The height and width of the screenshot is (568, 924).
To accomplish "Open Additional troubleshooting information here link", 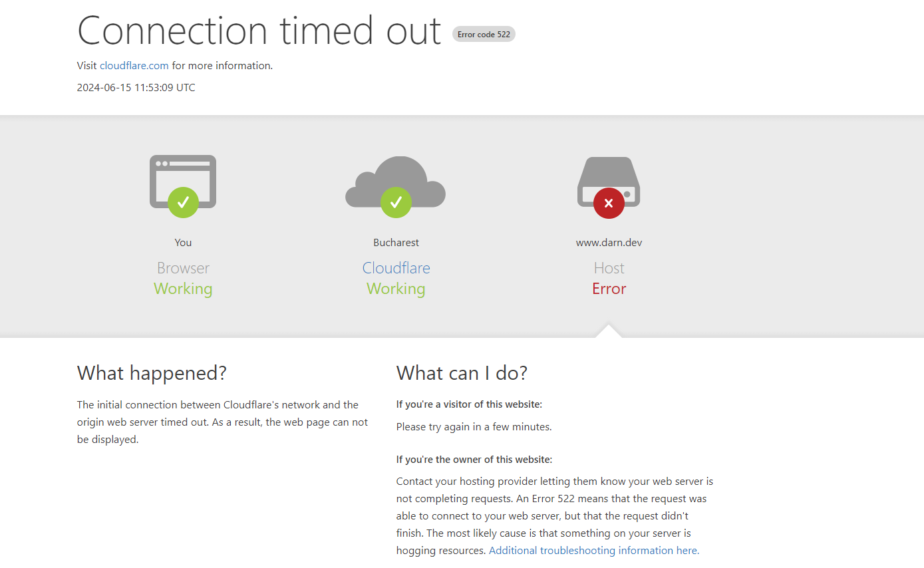I will (594, 550).
